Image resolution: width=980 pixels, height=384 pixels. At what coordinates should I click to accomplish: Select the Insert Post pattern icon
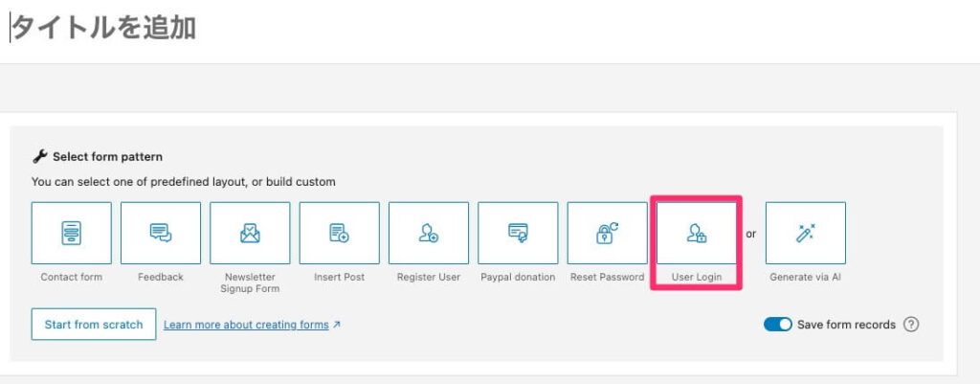pos(339,233)
